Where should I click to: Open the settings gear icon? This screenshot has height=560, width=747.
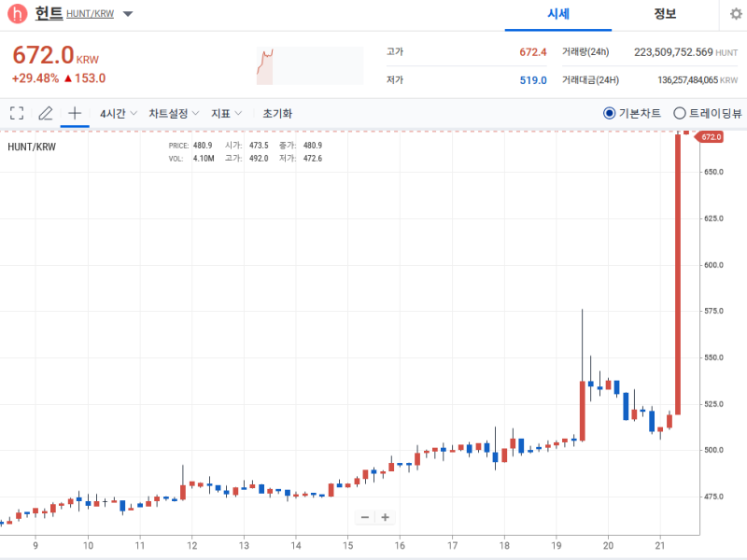pyautogui.click(x=736, y=14)
